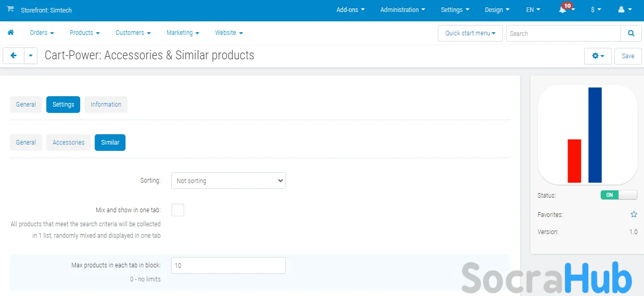Click the Save button
Image resolution: width=644 pixels, height=296 pixels.
click(628, 56)
